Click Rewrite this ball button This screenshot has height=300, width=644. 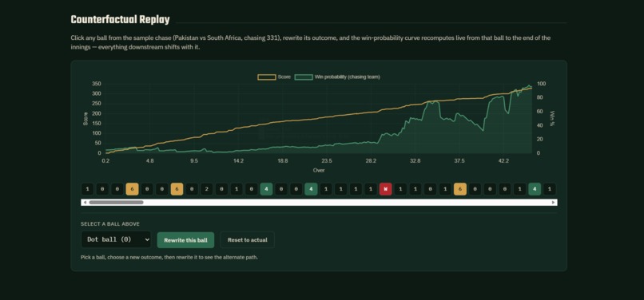click(x=185, y=240)
